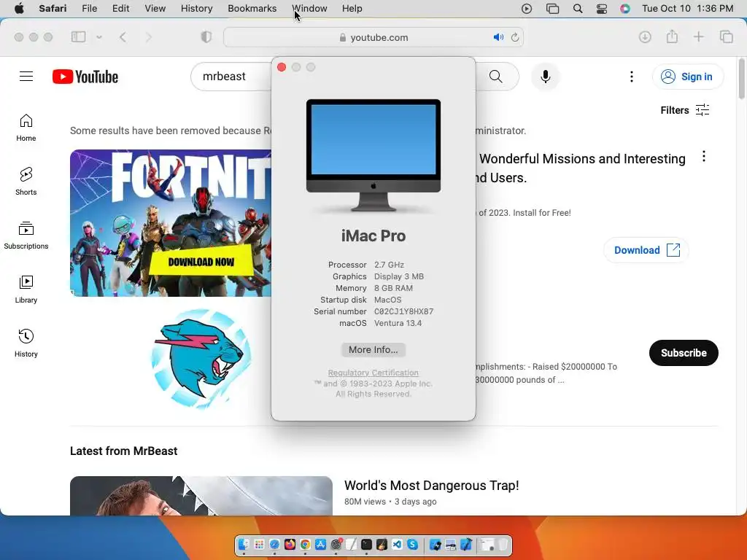747x560 pixels.
Task: Open Subscriptions in YouTube sidebar
Action: pyautogui.click(x=26, y=236)
